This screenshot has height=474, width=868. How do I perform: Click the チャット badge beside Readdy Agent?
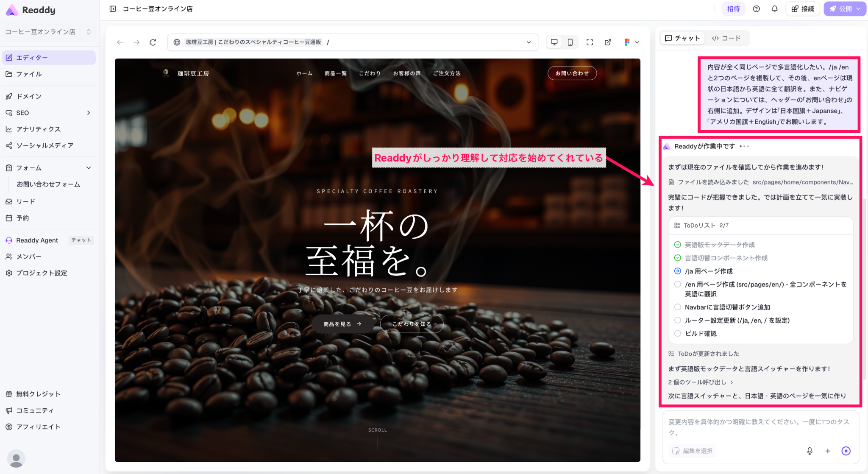[x=81, y=240]
